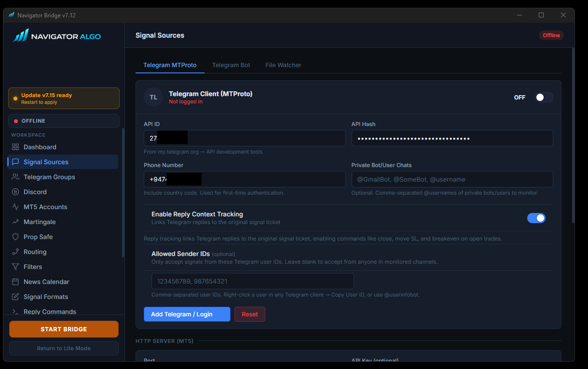Open MT5 Accounts page
Screen dimensions: 588x369
pyautogui.click(x=63, y=207)
